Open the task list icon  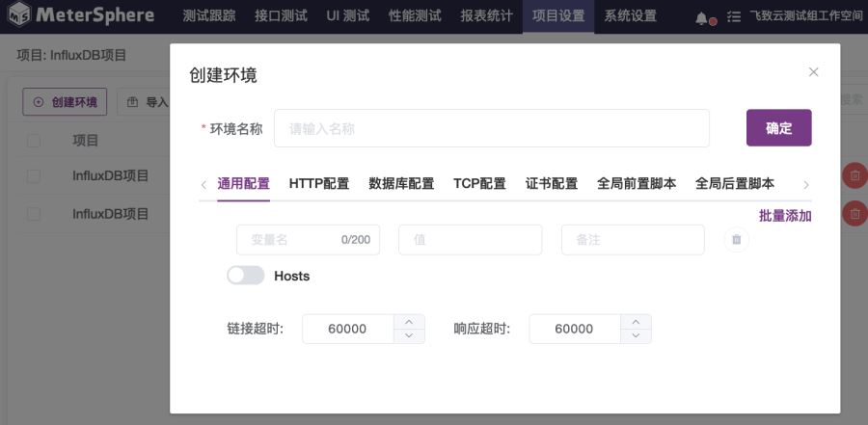734,16
